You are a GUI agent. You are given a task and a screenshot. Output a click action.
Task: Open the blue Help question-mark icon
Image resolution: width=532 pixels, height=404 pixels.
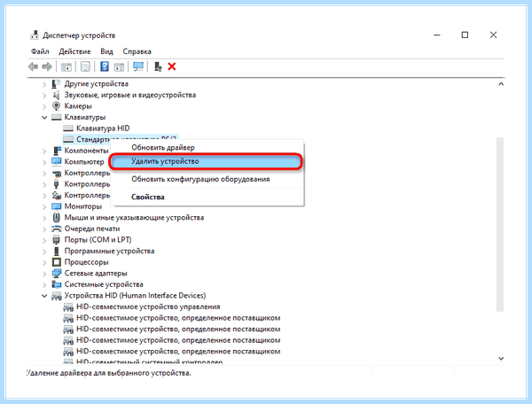click(105, 66)
